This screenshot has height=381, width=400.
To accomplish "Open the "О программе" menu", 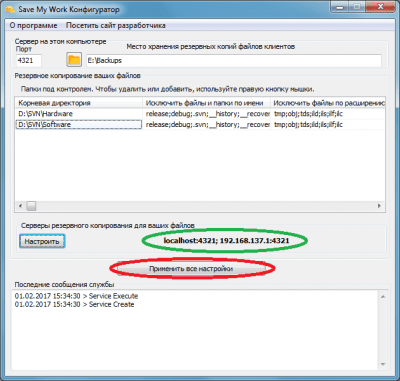I will click(x=33, y=25).
